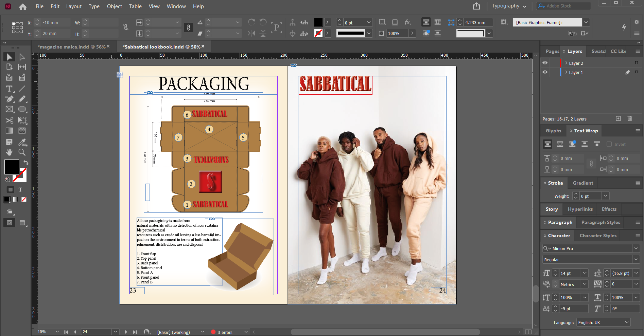Select the Pen tool in toolbox

[9, 99]
